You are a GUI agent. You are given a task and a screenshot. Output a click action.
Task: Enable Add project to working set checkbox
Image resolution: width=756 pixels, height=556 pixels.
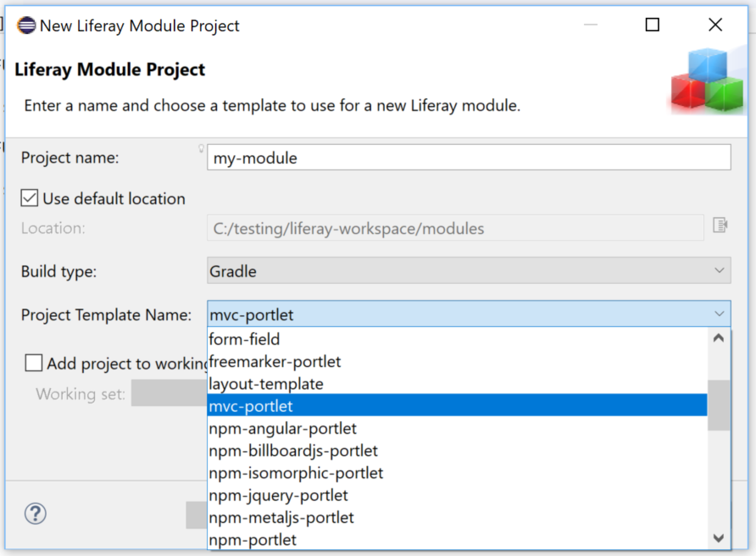[34, 363]
